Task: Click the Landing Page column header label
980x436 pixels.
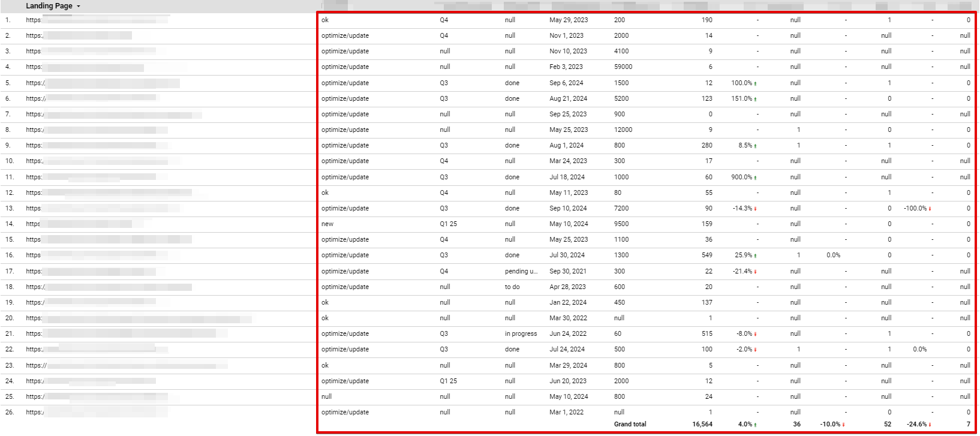Action: pyautogui.click(x=49, y=6)
